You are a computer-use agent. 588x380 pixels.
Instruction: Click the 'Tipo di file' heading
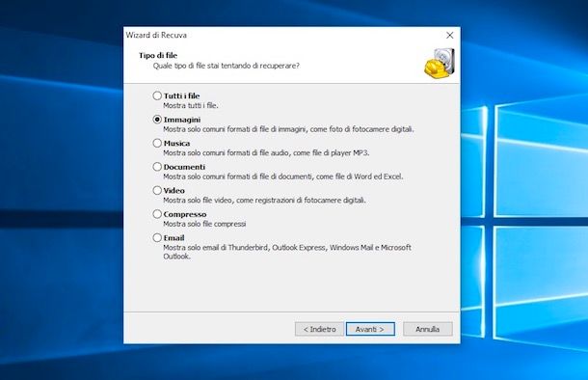[x=158, y=55]
